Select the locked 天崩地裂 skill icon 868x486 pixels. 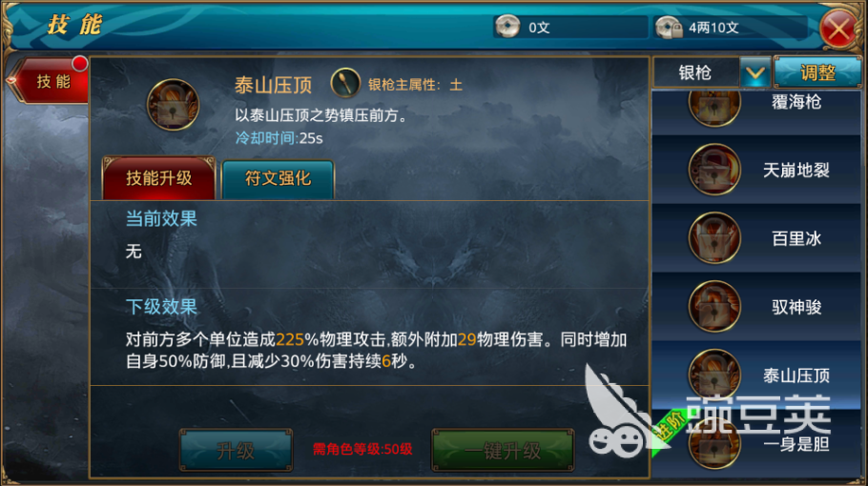714,170
